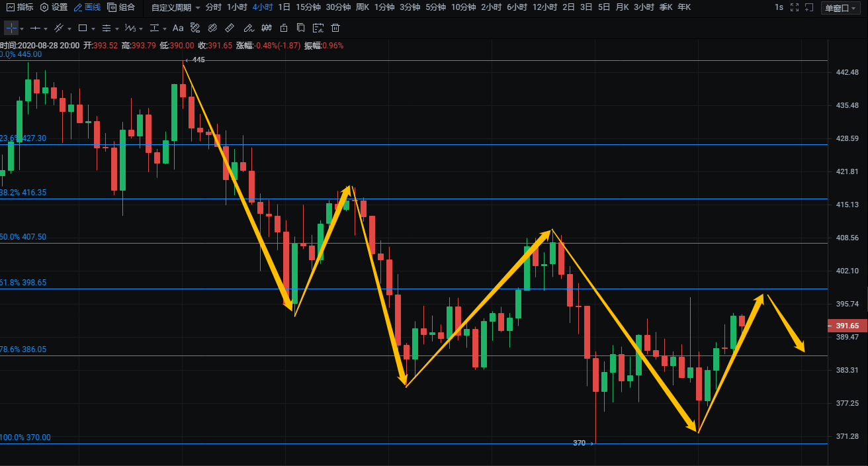
Task: Select the pencil freehand drawing tool
Action: coord(248,28)
